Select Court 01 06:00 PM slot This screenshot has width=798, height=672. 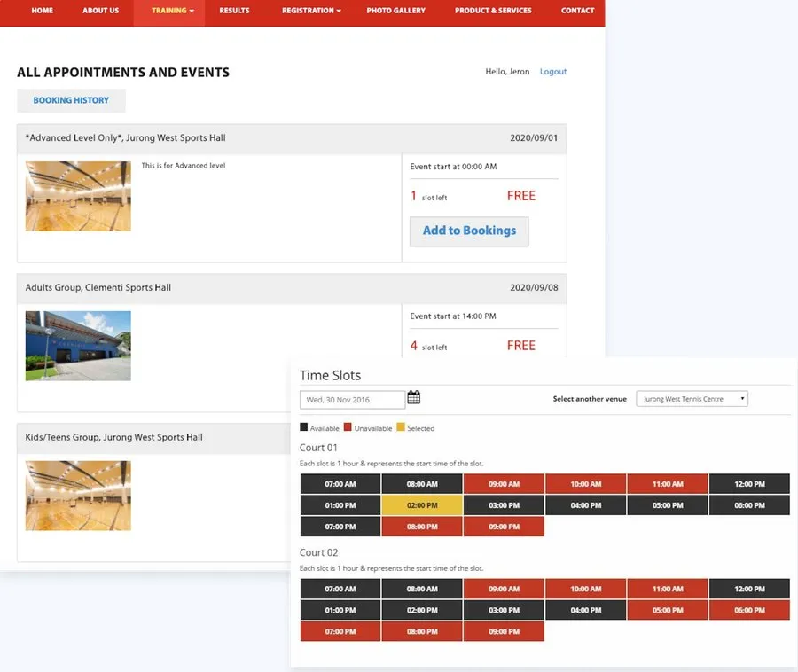[749, 505]
